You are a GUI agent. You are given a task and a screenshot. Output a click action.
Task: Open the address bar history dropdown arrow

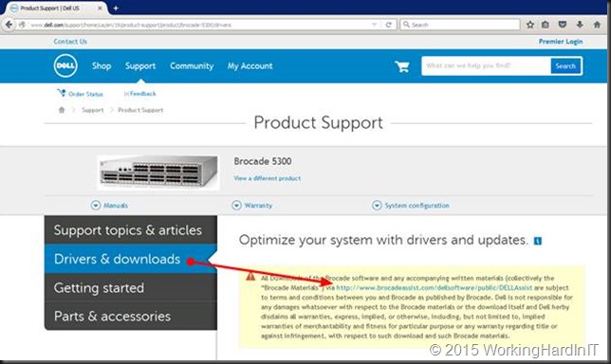click(374, 25)
